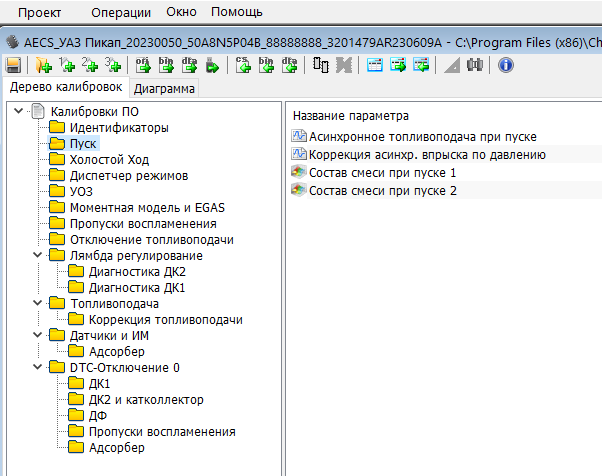Click the green arrow toolbar icon
Viewport: 602px width, 476px height.
pyautogui.click(x=212, y=65)
